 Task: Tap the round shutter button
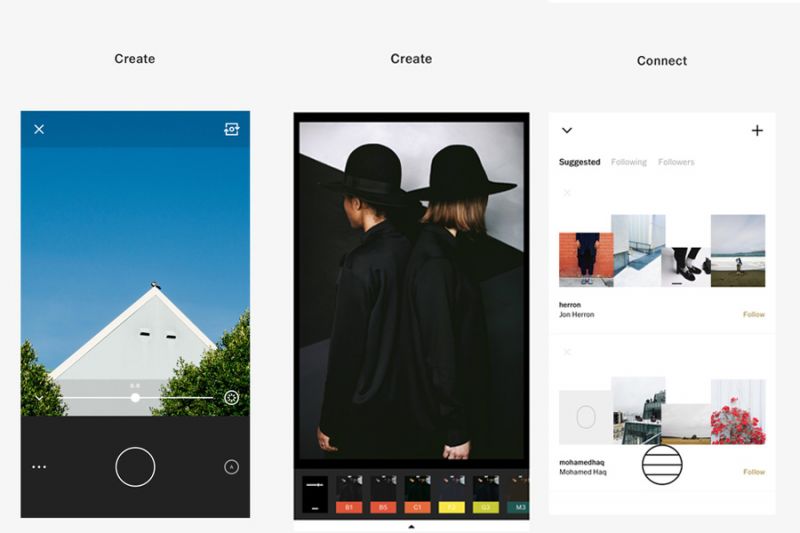pyautogui.click(x=135, y=467)
